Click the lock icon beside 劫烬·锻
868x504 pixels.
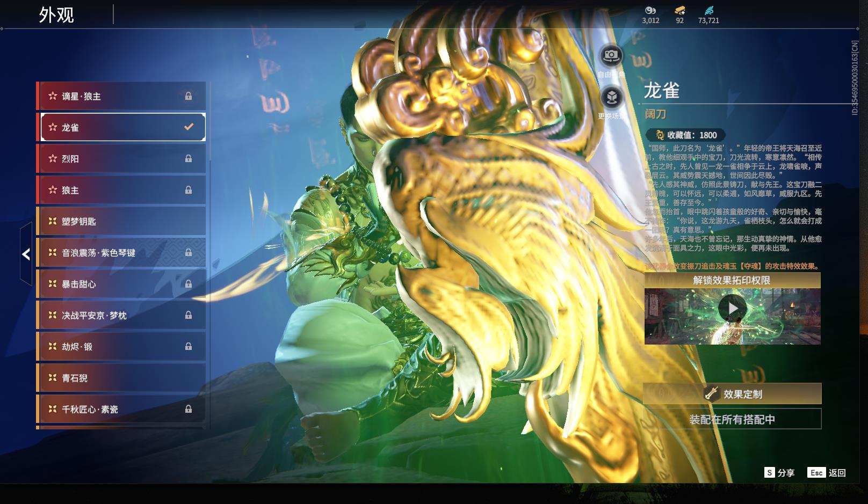pyautogui.click(x=189, y=347)
